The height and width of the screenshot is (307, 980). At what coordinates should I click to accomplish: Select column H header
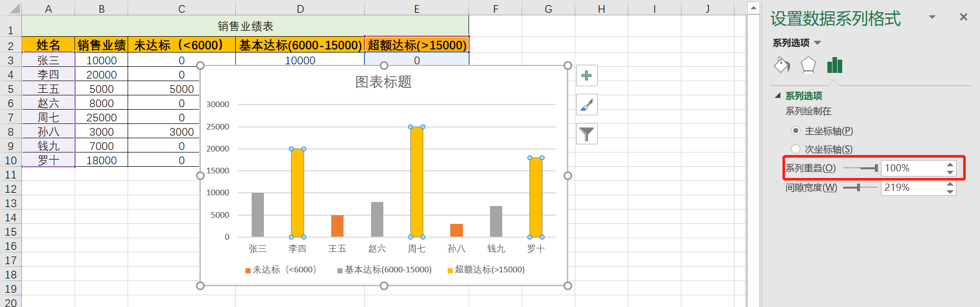[x=601, y=9]
